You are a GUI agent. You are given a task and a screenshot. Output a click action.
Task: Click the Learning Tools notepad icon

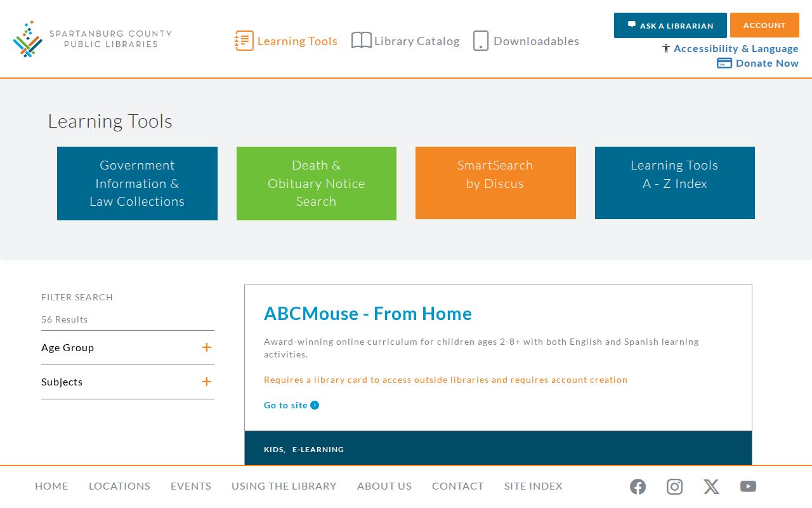(244, 41)
